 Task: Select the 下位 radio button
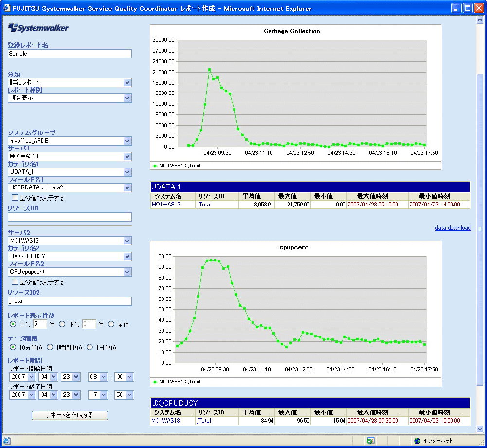[62, 324]
